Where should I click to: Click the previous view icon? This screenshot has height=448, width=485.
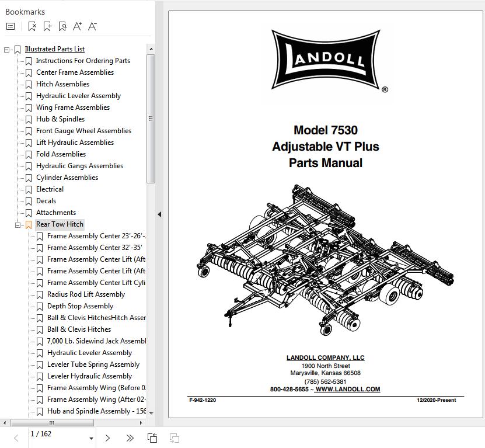click(x=152, y=438)
